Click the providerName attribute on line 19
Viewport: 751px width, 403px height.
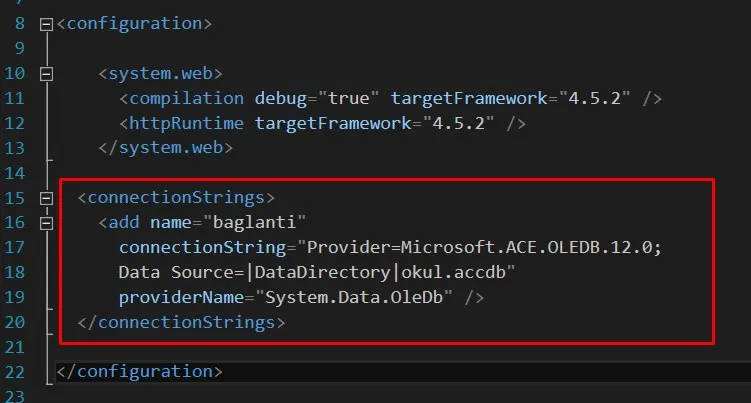pyautogui.click(x=182, y=298)
